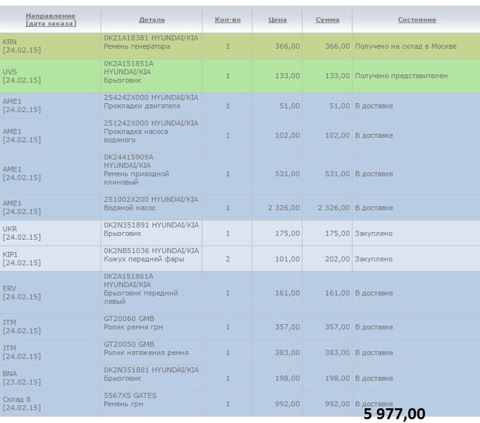Click status Получено представителем
Screen dimensions: 480x423
[401, 76]
